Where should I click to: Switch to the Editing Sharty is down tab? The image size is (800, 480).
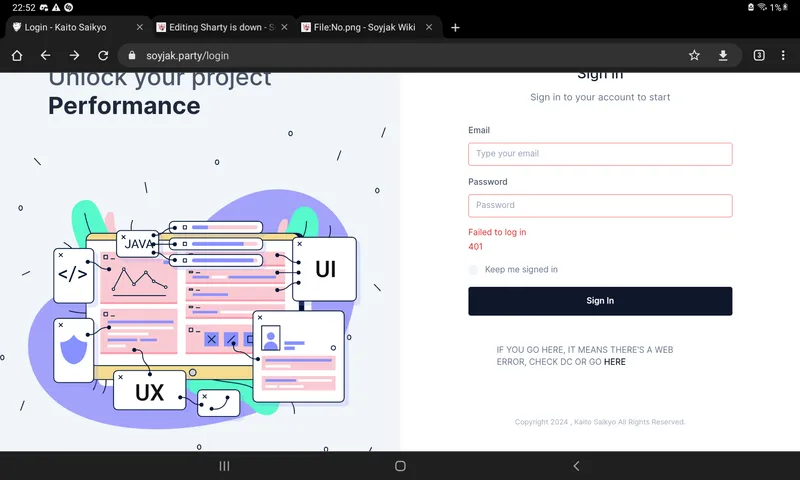pyautogui.click(x=215, y=27)
